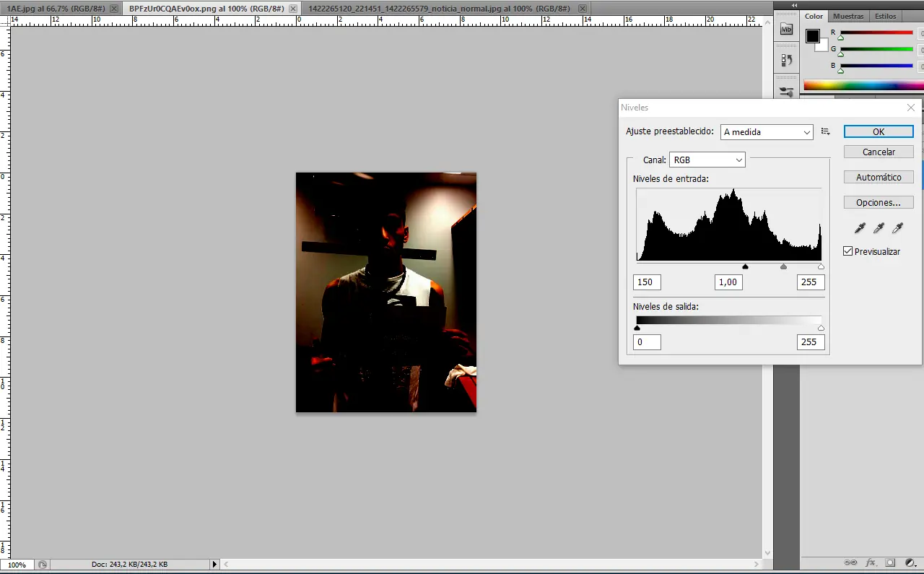Open the Ajuste preestablecido dropdown

click(x=767, y=132)
